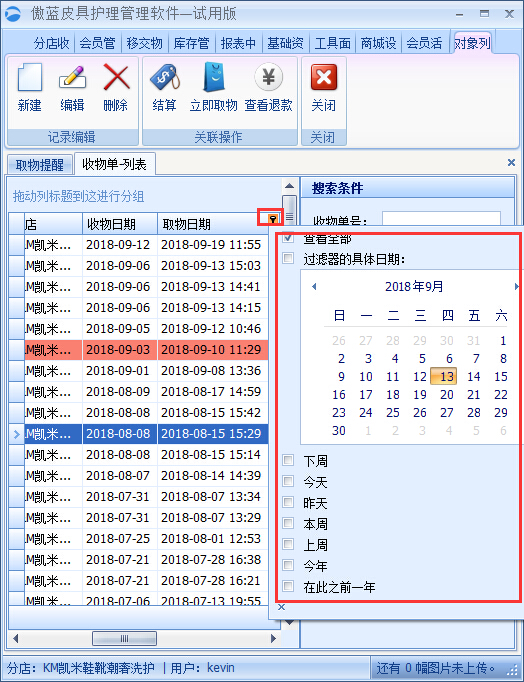Viewport: 524px width, 682px height.
Task: Open the 库存管 ribbon tab
Action: click(x=191, y=43)
